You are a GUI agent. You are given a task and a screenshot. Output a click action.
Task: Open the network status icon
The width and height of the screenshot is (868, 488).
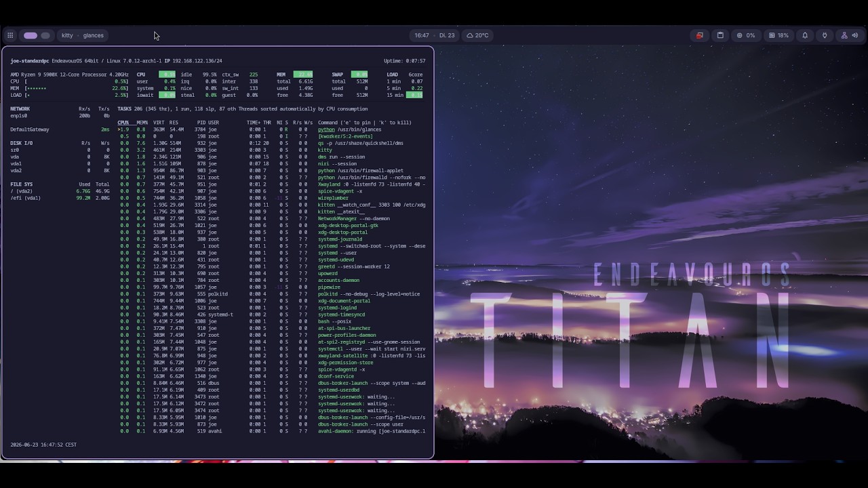pyautogui.click(x=844, y=35)
